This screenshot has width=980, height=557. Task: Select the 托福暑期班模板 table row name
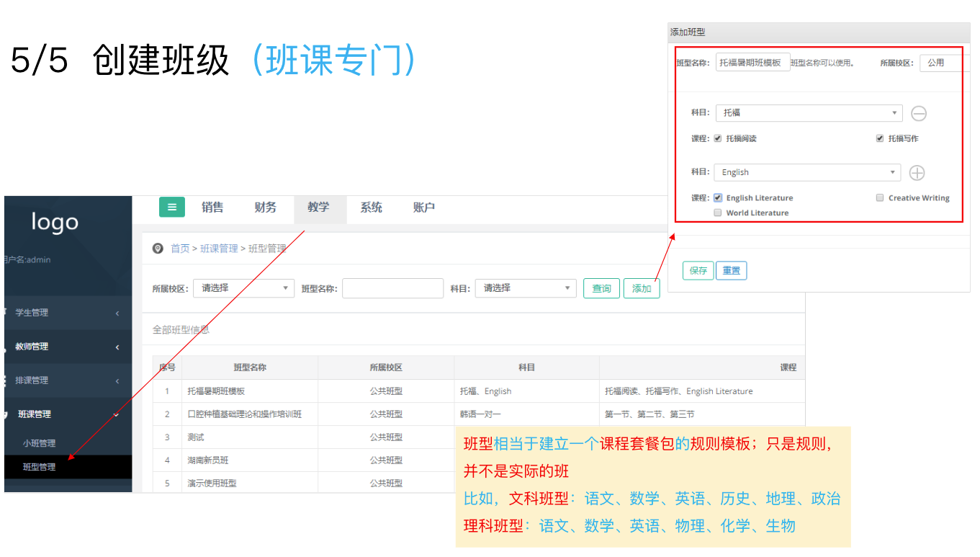(x=216, y=391)
